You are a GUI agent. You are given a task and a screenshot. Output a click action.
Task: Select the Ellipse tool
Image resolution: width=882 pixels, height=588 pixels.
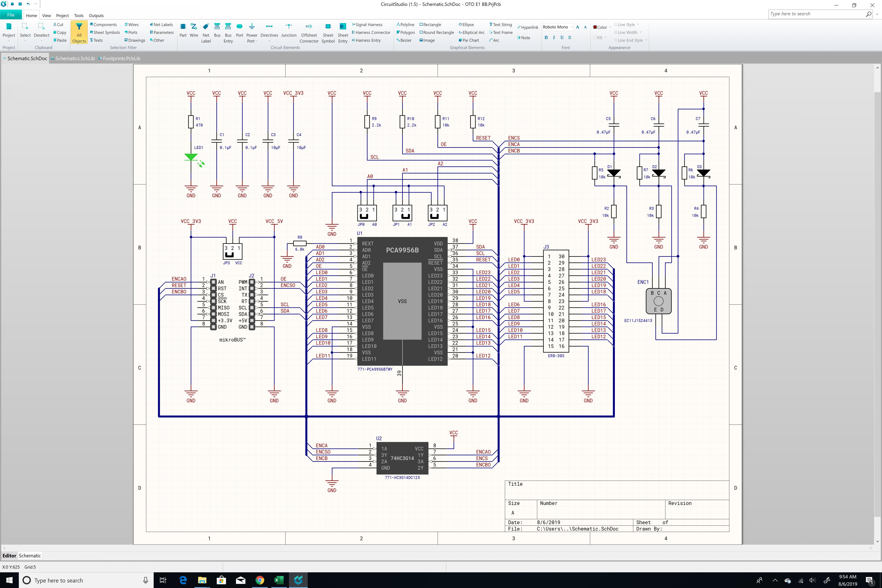tap(466, 25)
